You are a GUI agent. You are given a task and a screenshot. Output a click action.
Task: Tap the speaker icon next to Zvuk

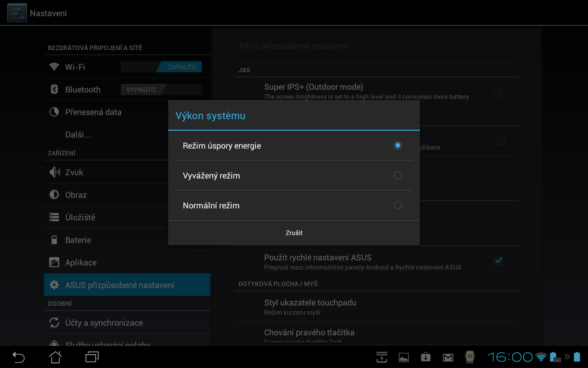pyautogui.click(x=55, y=172)
